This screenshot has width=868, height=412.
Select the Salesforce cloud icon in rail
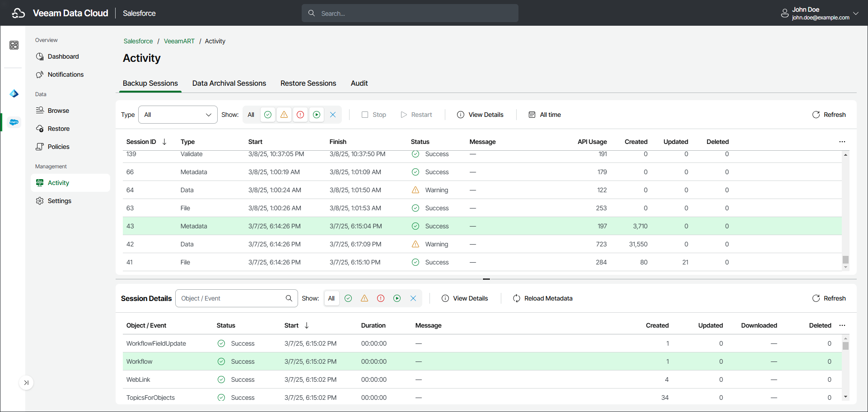point(14,122)
